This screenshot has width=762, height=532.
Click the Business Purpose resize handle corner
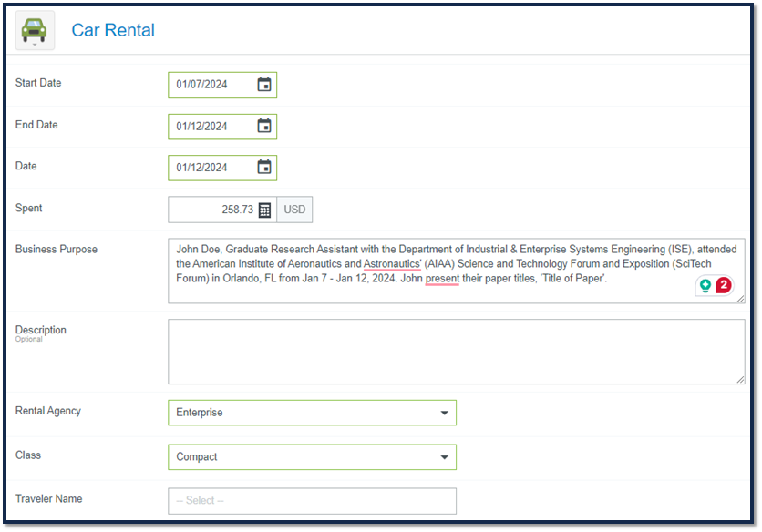[x=740, y=299]
